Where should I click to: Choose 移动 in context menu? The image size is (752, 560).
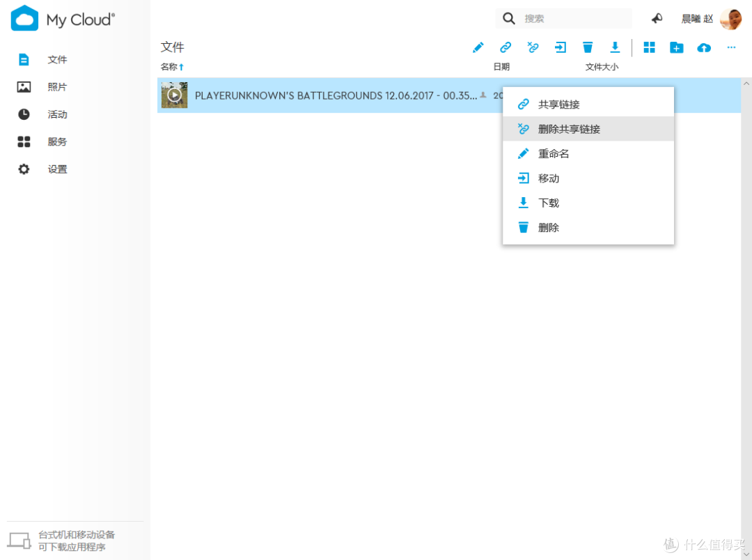(x=588, y=178)
